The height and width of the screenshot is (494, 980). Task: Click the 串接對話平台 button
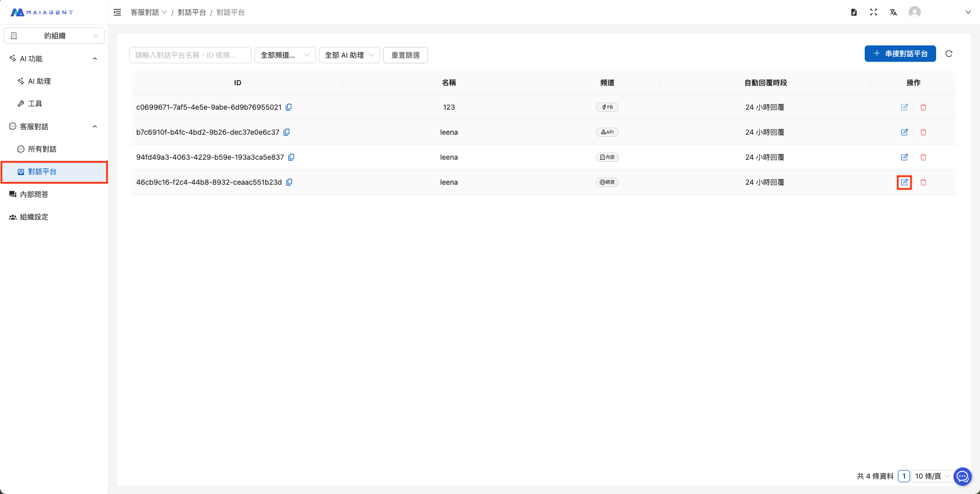(x=900, y=54)
